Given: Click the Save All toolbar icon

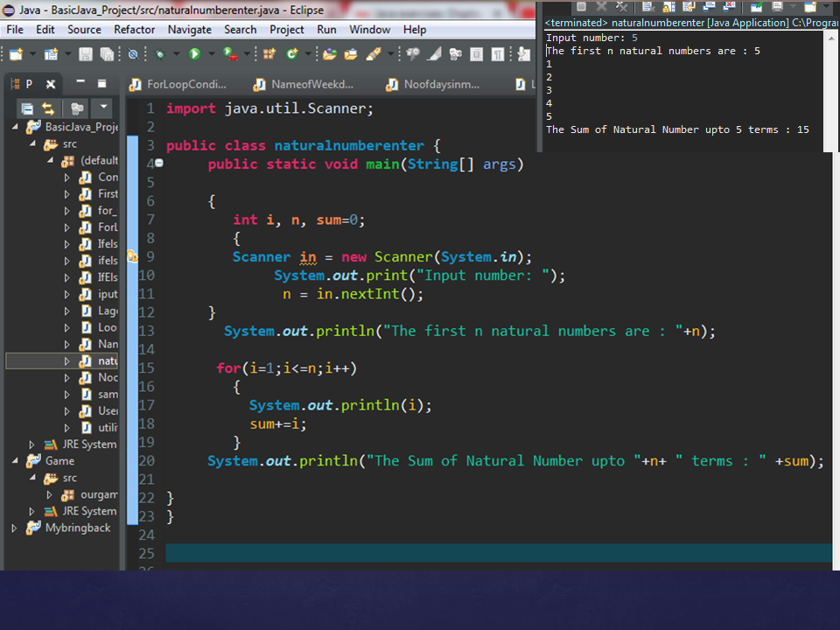Looking at the screenshot, I should [106, 54].
